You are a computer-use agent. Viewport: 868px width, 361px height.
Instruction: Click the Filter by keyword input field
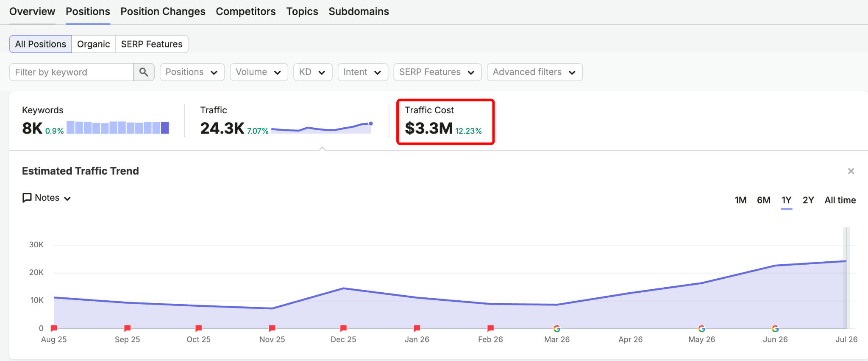tap(72, 72)
